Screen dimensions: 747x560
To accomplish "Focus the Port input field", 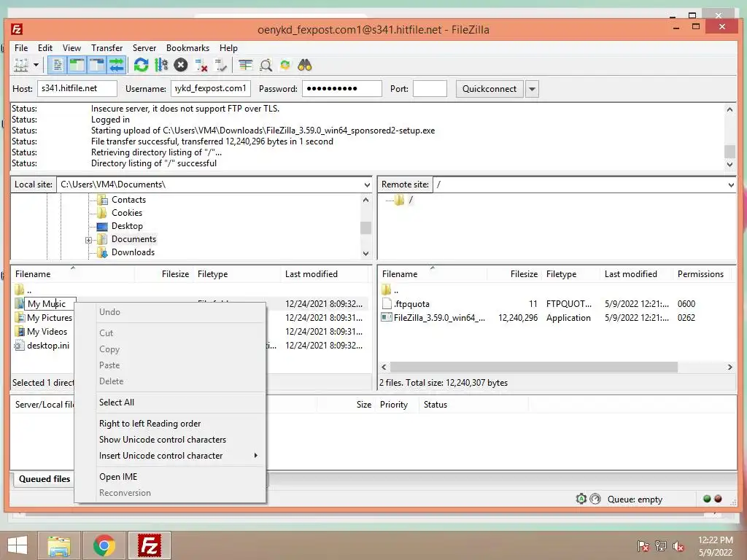I will point(430,88).
